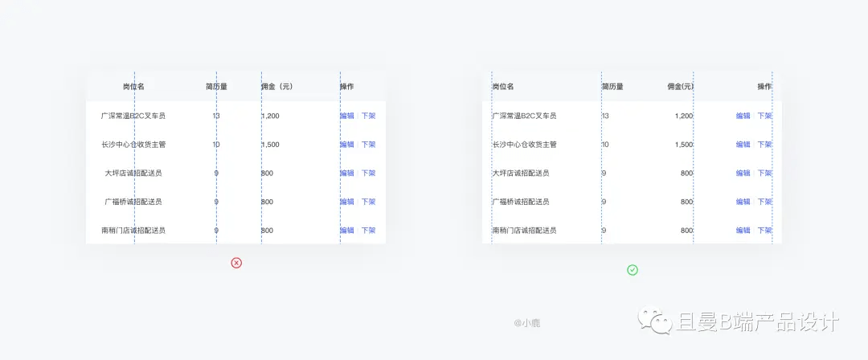The image size is (868, 360).
Task: Open 编辑 for 大坪店诚招配送员 in green-check table
Action: pos(743,173)
